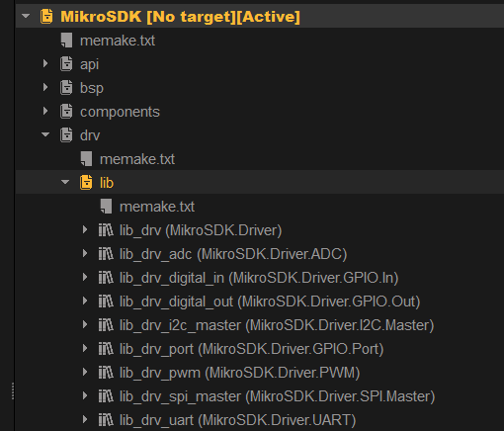This screenshot has width=504, height=431.
Task: Collapse the drv folder arrow
Action: pyautogui.click(x=45, y=134)
